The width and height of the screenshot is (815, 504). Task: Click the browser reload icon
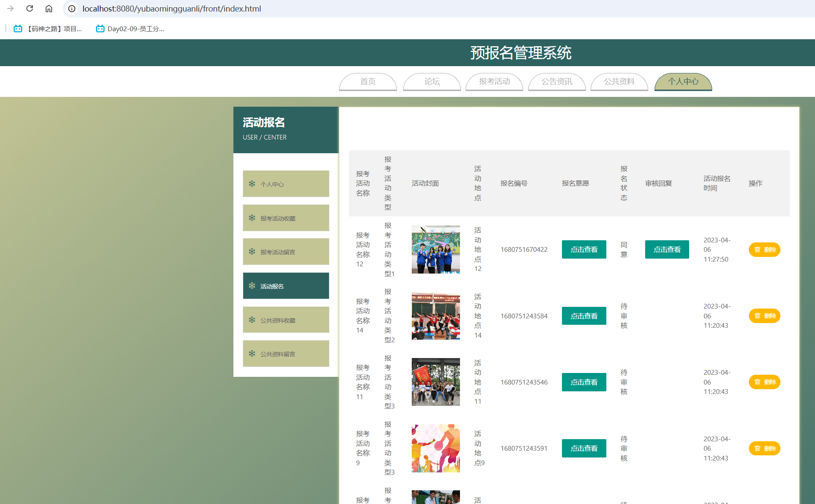coord(29,9)
